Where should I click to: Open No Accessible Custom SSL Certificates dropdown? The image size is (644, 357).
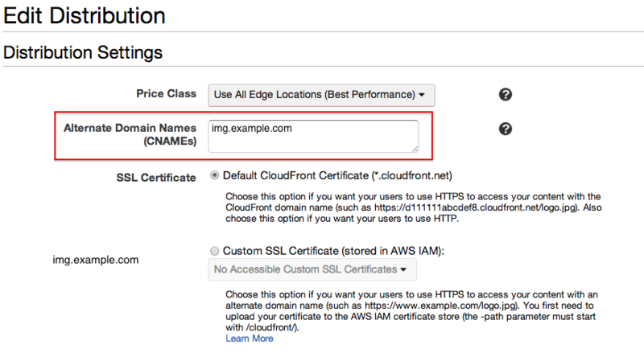pyautogui.click(x=312, y=269)
